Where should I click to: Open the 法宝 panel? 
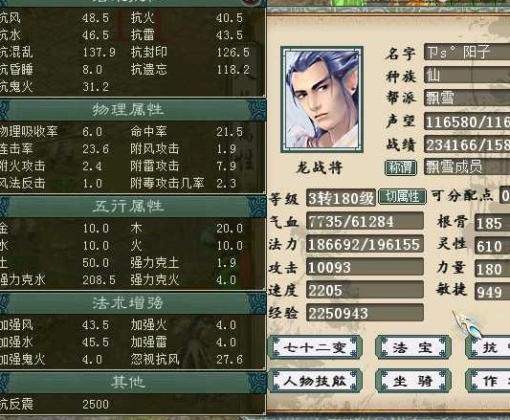pos(413,347)
